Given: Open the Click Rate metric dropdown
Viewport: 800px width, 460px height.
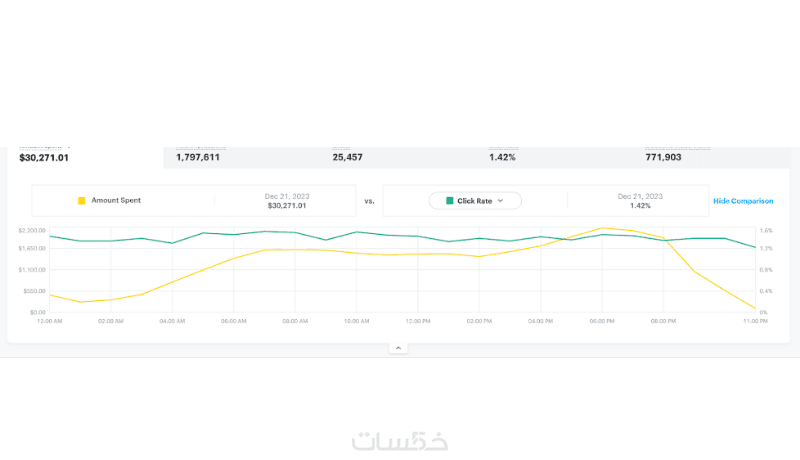Looking at the screenshot, I should [x=475, y=201].
